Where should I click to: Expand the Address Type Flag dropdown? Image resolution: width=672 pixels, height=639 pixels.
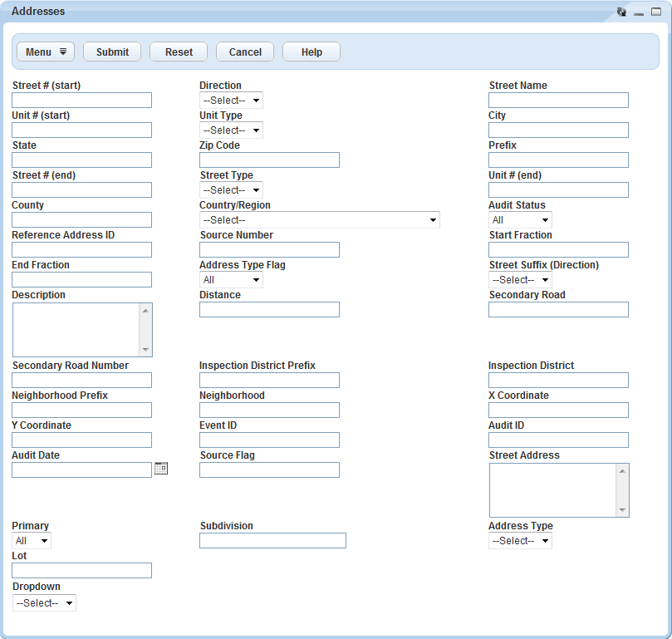[231, 280]
